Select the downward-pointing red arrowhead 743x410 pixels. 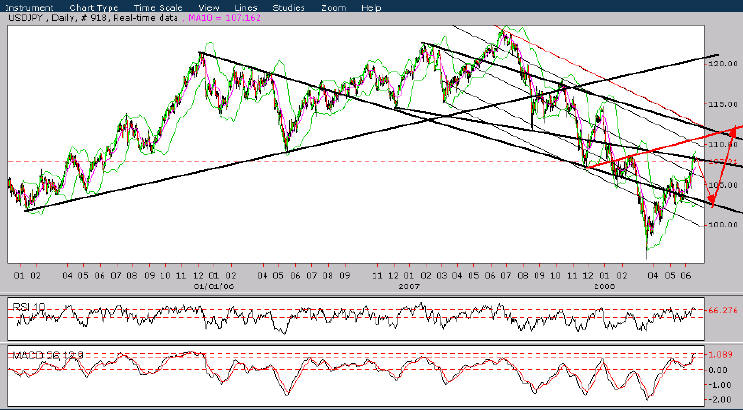[x=712, y=199]
